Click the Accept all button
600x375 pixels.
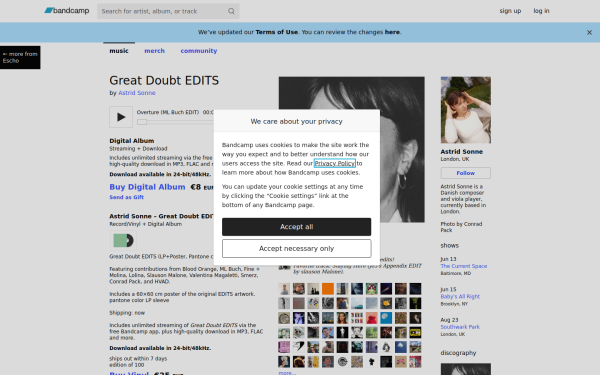[x=297, y=227]
